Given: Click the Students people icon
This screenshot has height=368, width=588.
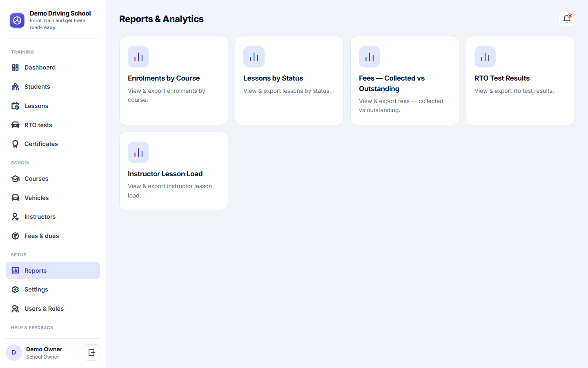Looking at the screenshot, I should point(15,87).
